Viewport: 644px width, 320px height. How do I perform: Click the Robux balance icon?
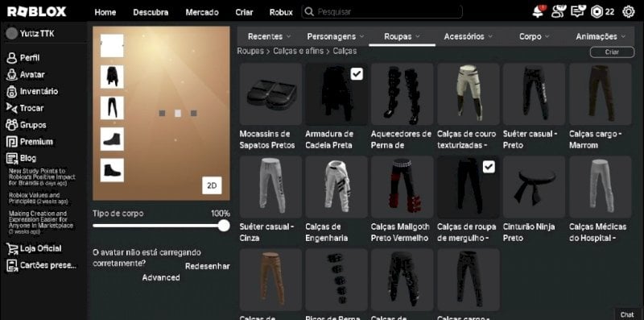(597, 12)
